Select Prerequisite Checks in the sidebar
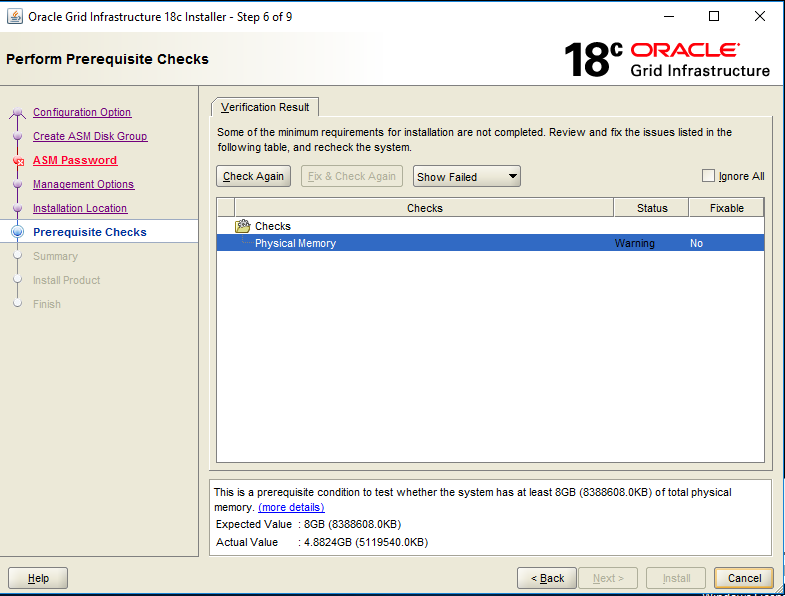Viewport: 785px width, 596px height. (90, 232)
